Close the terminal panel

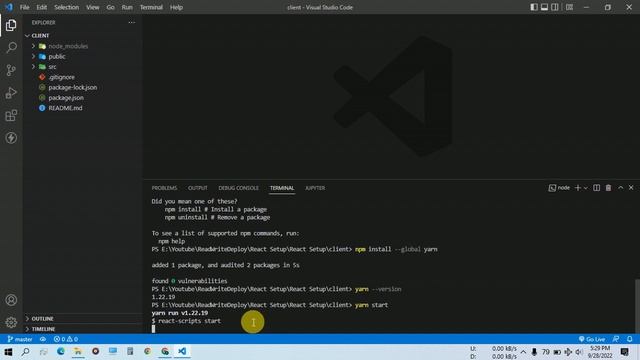(x=631, y=188)
